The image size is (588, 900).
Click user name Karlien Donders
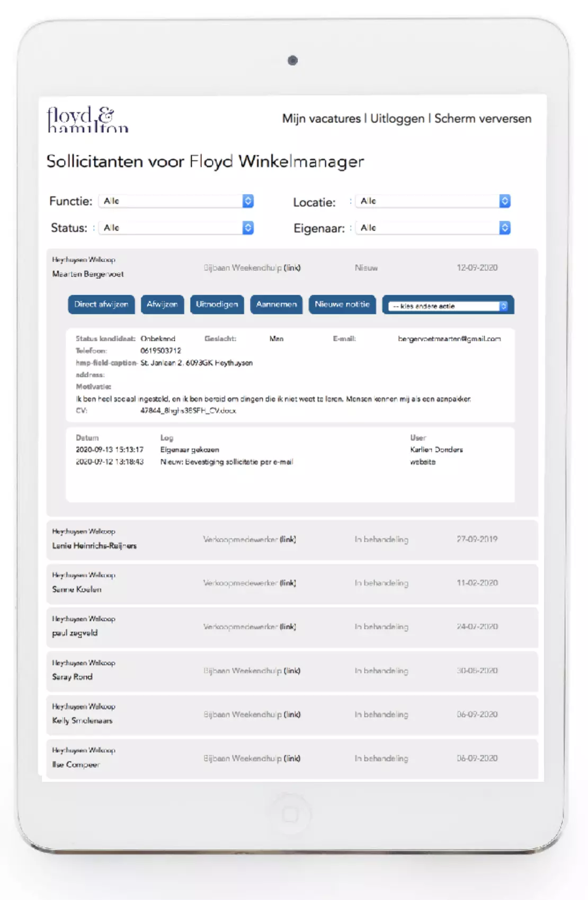pos(436,449)
